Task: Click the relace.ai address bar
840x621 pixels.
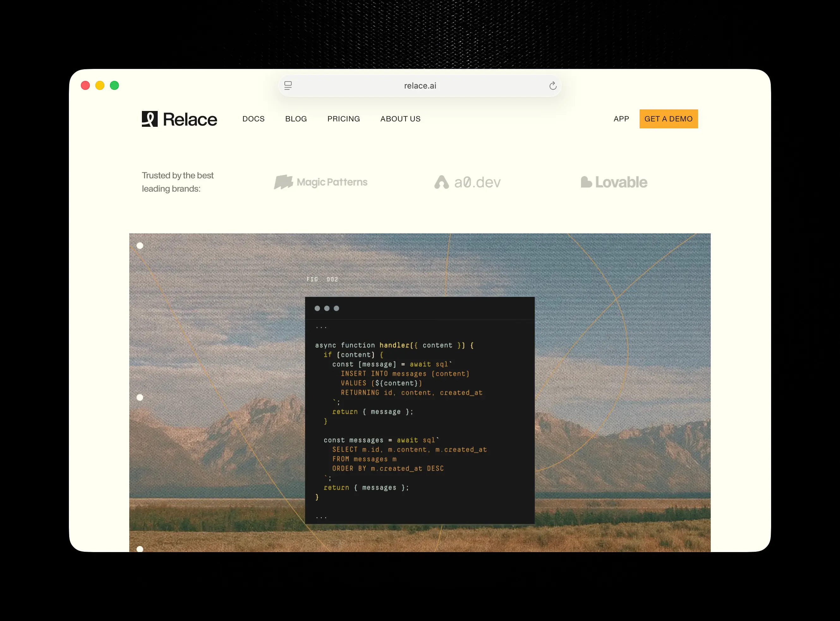Action: (x=420, y=86)
